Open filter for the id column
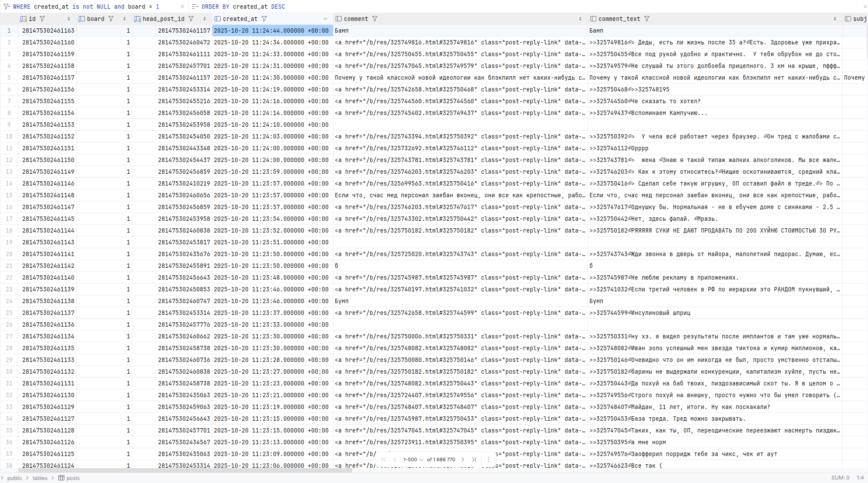 pos(42,19)
